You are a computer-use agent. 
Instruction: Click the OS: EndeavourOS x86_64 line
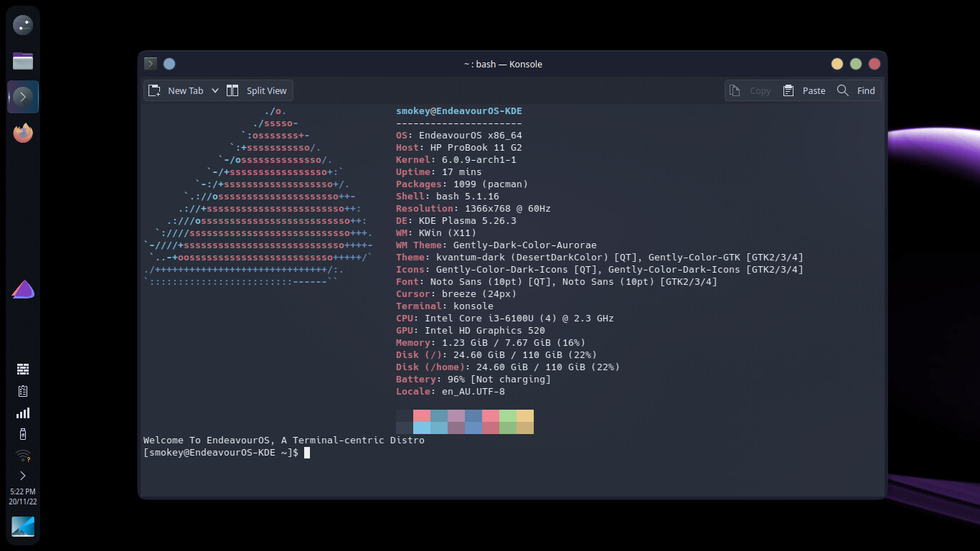(x=459, y=136)
